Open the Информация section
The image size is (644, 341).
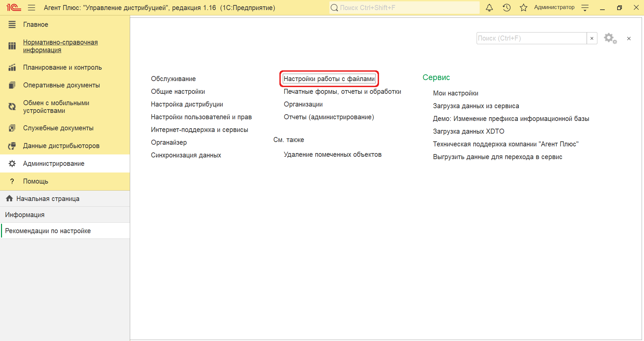(24, 214)
